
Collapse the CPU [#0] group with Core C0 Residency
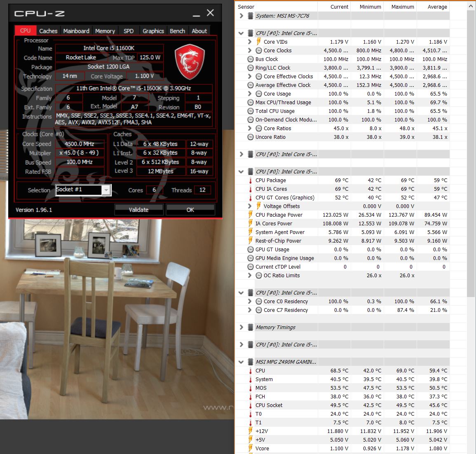pos(242,293)
